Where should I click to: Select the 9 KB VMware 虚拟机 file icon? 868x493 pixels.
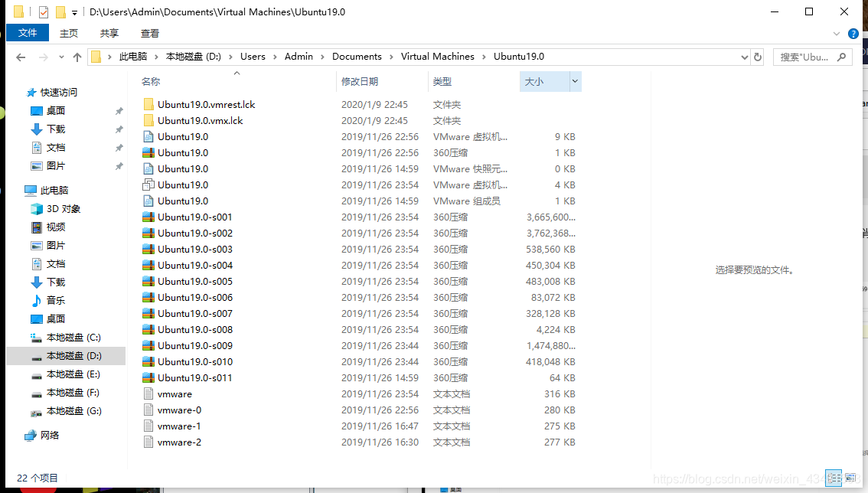coord(148,136)
